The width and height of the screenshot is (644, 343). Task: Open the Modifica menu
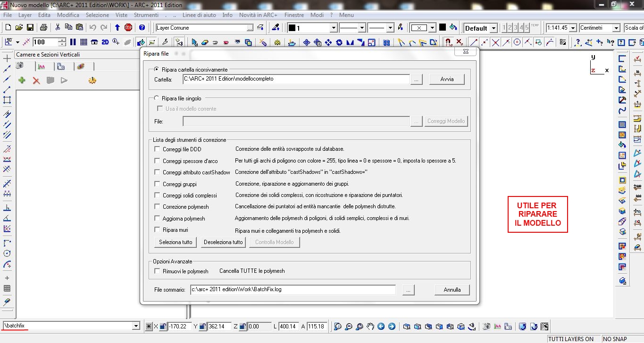tap(68, 15)
